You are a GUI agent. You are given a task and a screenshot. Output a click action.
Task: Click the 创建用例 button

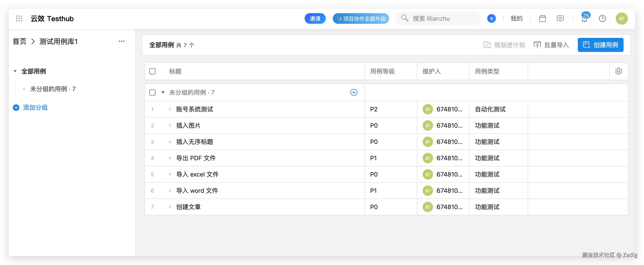(600, 45)
